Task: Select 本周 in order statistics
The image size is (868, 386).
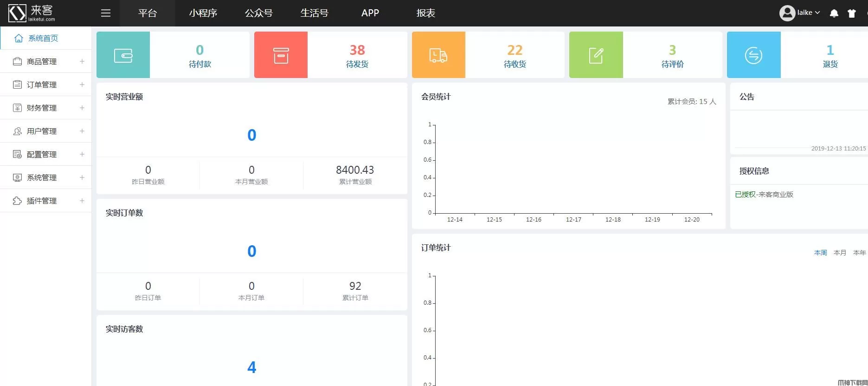Action: tap(820, 253)
